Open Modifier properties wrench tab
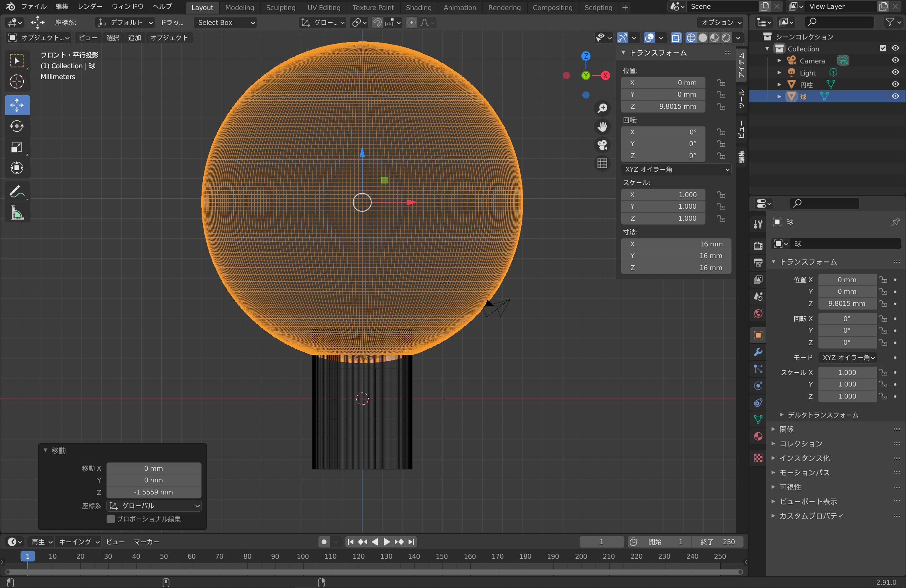 click(x=758, y=352)
